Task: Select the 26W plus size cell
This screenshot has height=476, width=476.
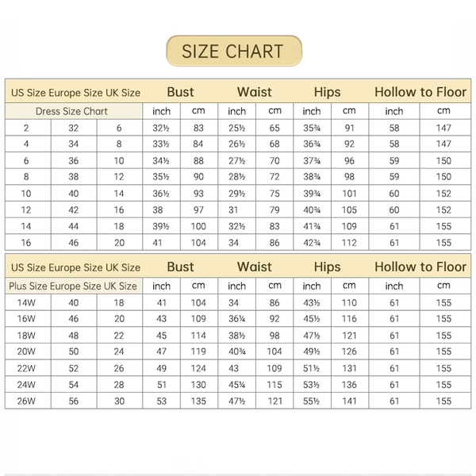Action: pyautogui.click(x=26, y=401)
